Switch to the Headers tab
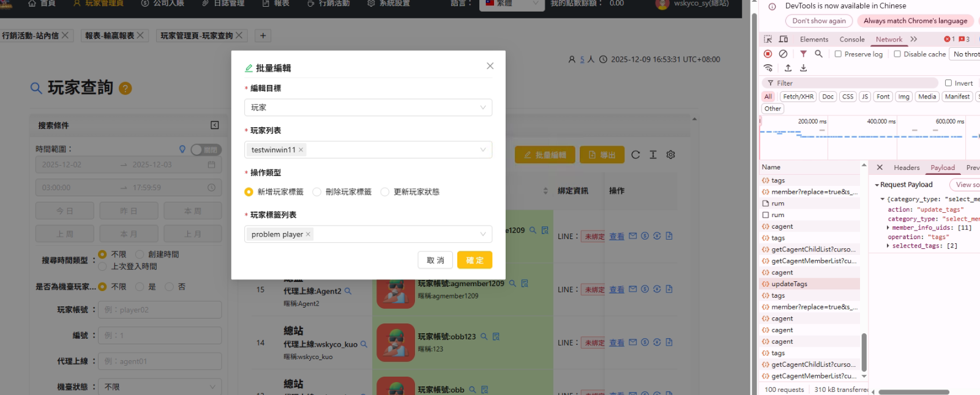Screen dimensions: 980x395 [906, 168]
